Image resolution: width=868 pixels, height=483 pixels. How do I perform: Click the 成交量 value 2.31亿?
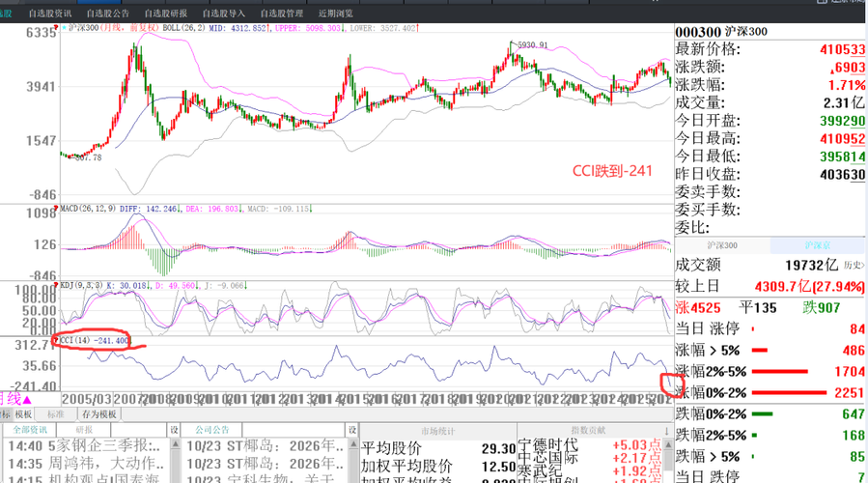844,103
